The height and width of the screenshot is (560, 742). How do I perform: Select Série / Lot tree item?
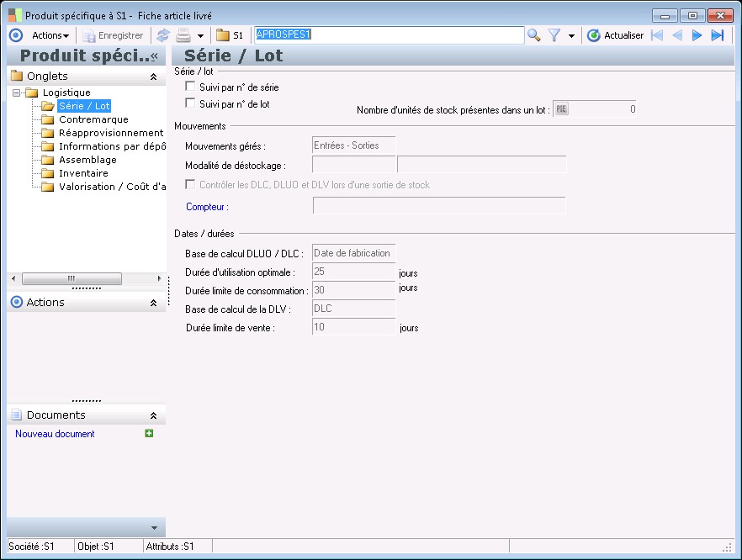coord(84,106)
